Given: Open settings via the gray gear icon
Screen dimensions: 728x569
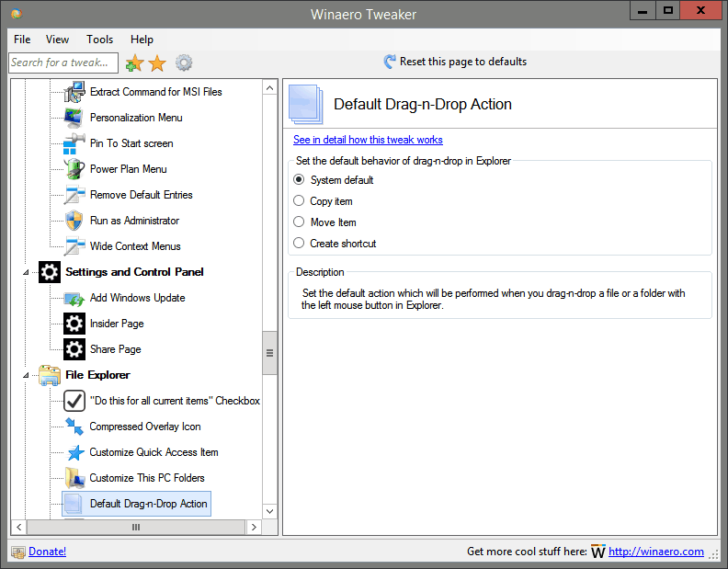Looking at the screenshot, I should pyautogui.click(x=184, y=63).
